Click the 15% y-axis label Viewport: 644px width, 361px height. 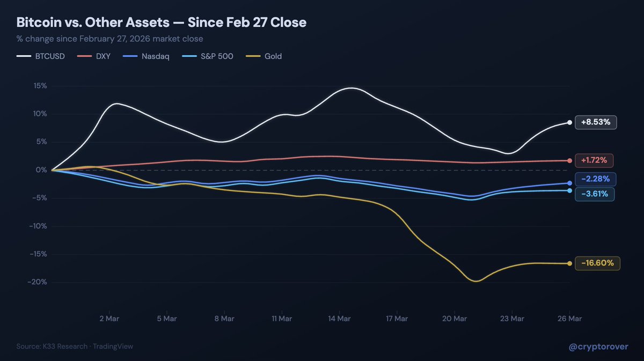tap(40, 86)
